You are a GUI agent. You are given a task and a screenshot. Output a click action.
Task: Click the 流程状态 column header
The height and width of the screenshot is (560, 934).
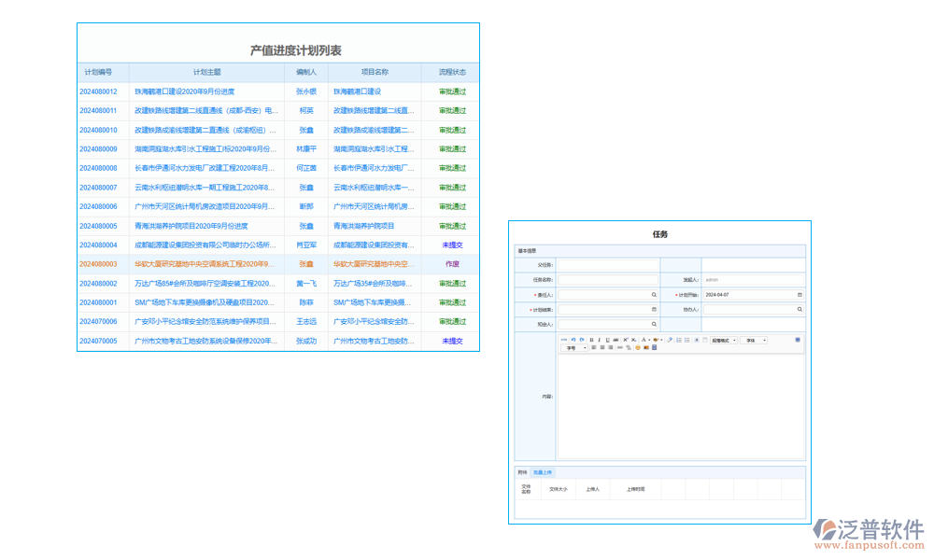tap(452, 72)
